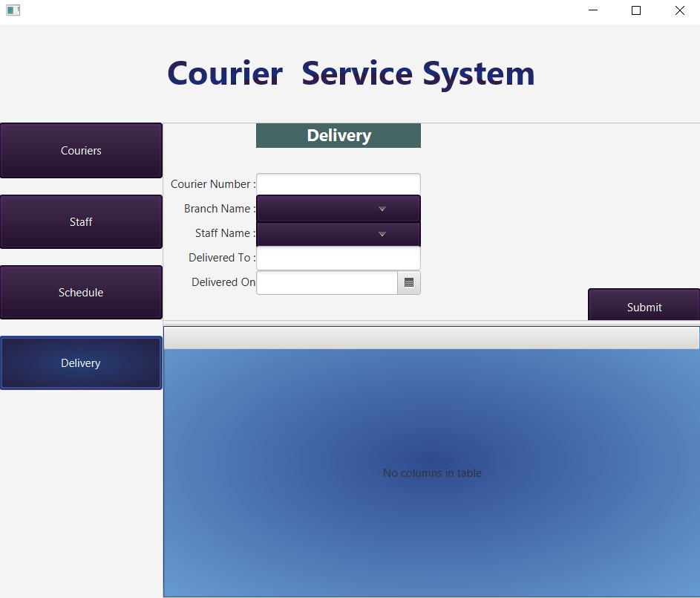Click the Delivered On date field
The width and height of the screenshot is (700, 598).
(327, 283)
